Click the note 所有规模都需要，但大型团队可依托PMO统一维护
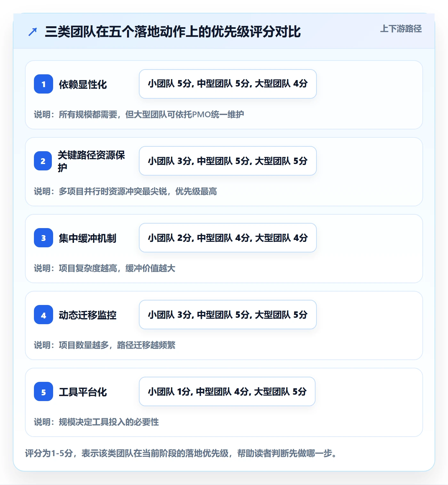The height and width of the screenshot is (485, 448). [139, 114]
